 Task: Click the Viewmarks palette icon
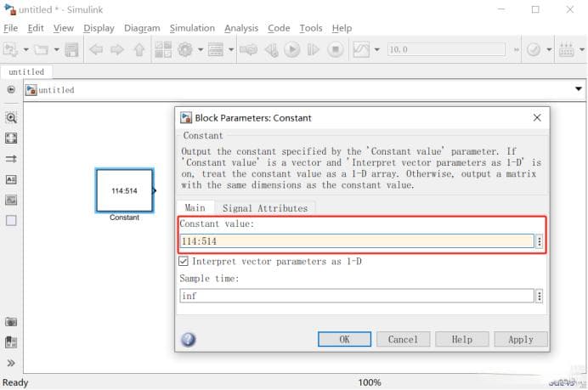11,342
